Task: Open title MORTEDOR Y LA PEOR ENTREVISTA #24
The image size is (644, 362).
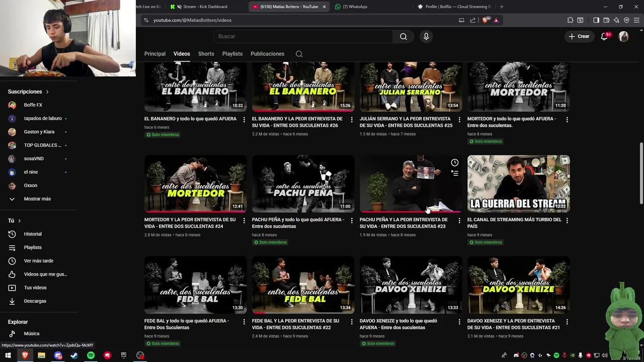Action: (190, 223)
